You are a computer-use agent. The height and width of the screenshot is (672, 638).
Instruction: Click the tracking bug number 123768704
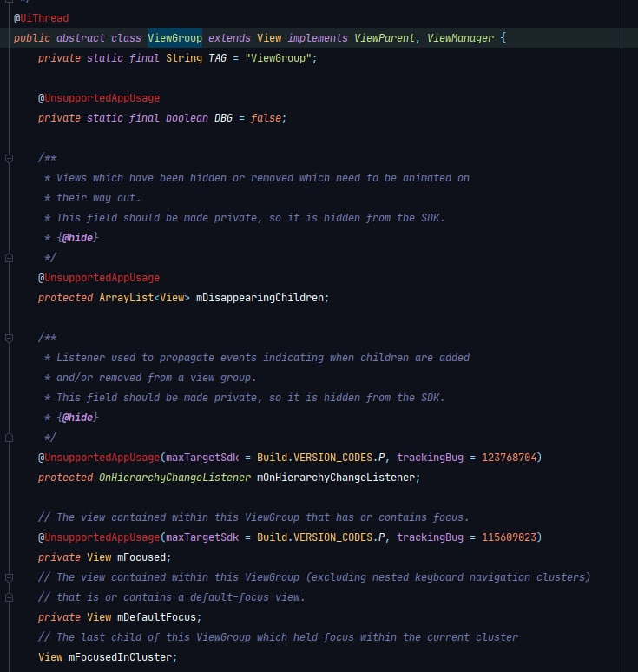click(509, 458)
